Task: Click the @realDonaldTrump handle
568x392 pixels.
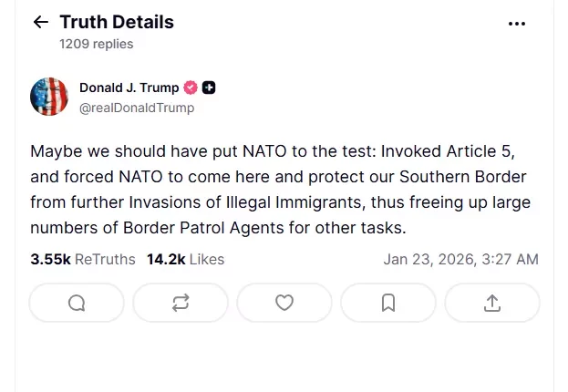Action: (137, 108)
